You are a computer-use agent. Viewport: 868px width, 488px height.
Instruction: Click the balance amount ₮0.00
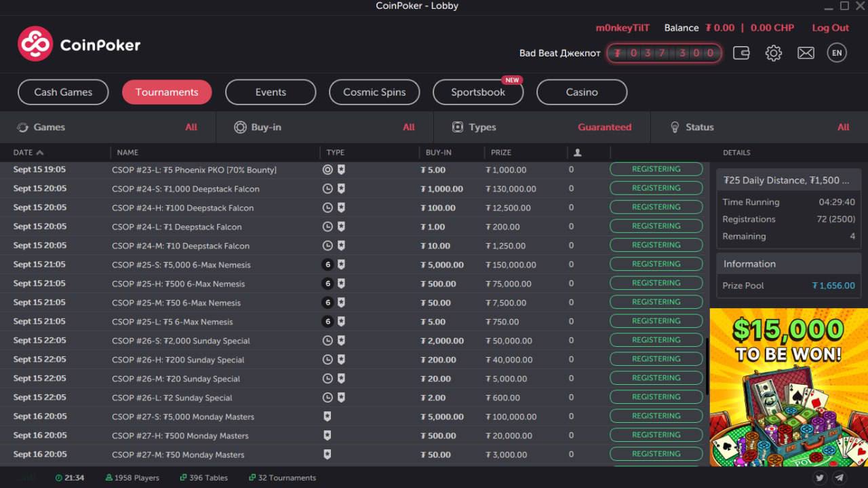719,28
